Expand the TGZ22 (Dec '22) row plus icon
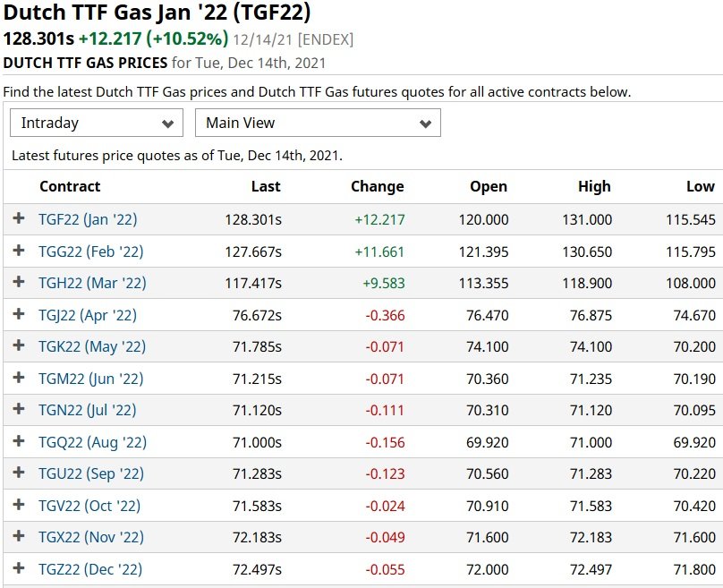Image resolution: width=723 pixels, height=588 pixels. point(19,568)
